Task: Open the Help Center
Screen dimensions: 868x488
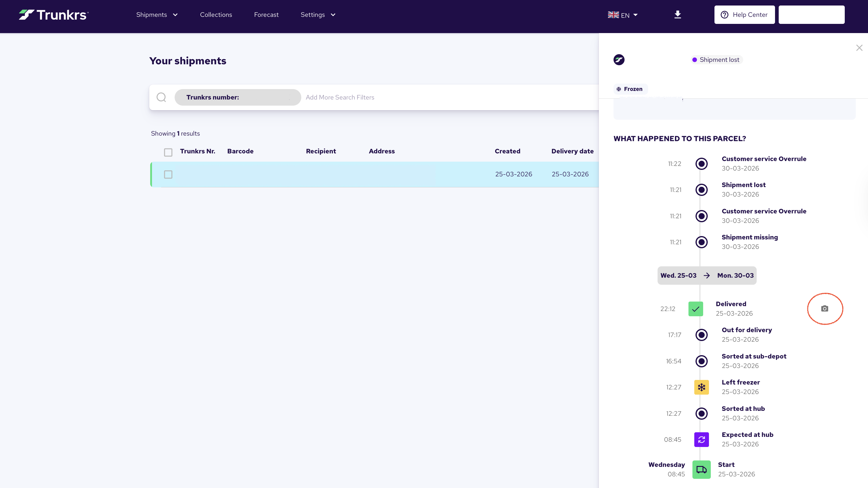Action: (x=744, y=14)
